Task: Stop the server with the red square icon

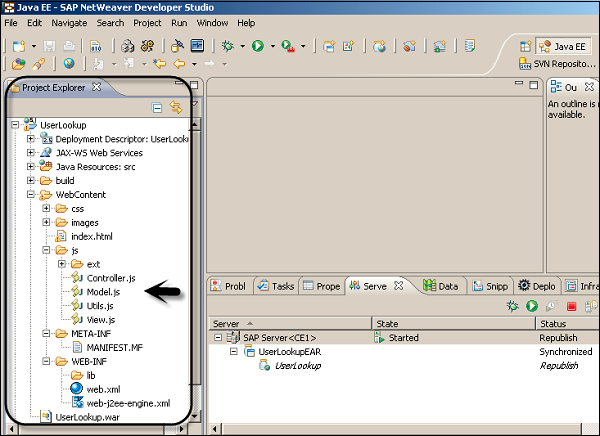Action: [572, 305]
